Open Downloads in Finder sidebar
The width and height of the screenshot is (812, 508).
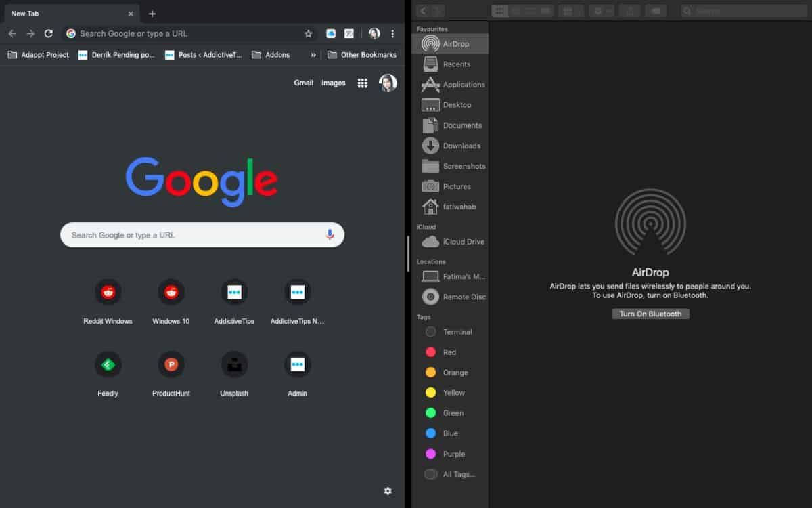coord(450,146)
